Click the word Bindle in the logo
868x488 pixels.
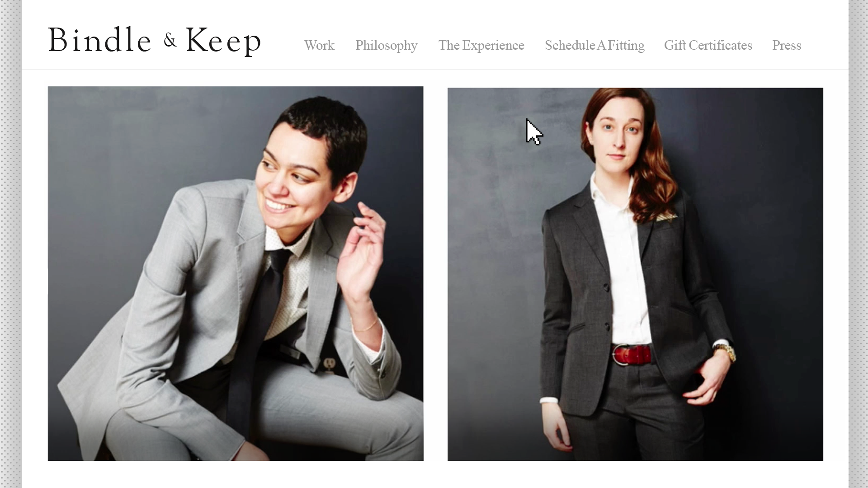pyautogui.click(x=99, y=40)
